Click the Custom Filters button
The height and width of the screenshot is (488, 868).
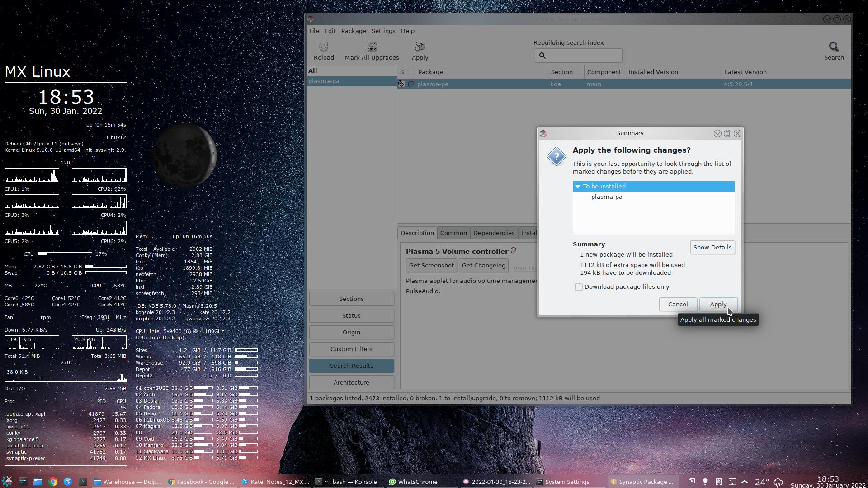(351, 349)
